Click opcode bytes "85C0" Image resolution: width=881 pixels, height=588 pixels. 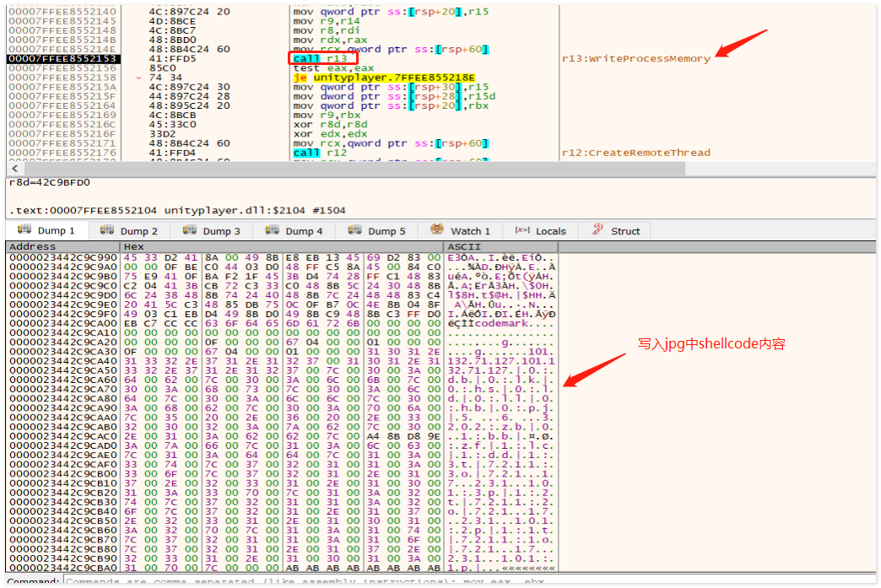click(x=162, y=68)
